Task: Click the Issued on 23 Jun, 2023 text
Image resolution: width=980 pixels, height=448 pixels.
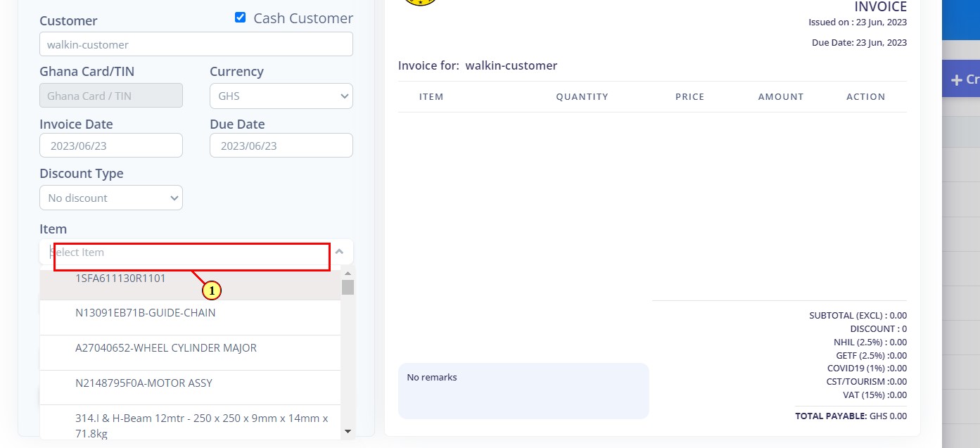Action: pos(858,23)
